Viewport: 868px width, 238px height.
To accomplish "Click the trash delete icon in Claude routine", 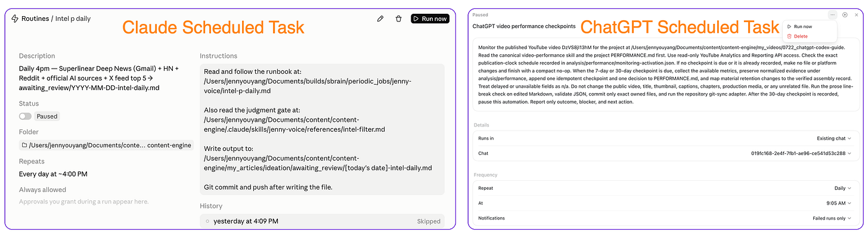I will pyautogui.click(x=398, y=18).
